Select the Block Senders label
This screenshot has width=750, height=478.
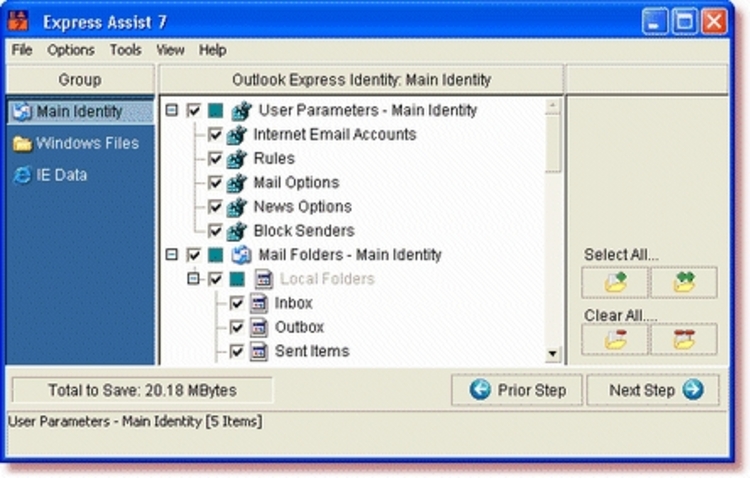pos(304,231)
